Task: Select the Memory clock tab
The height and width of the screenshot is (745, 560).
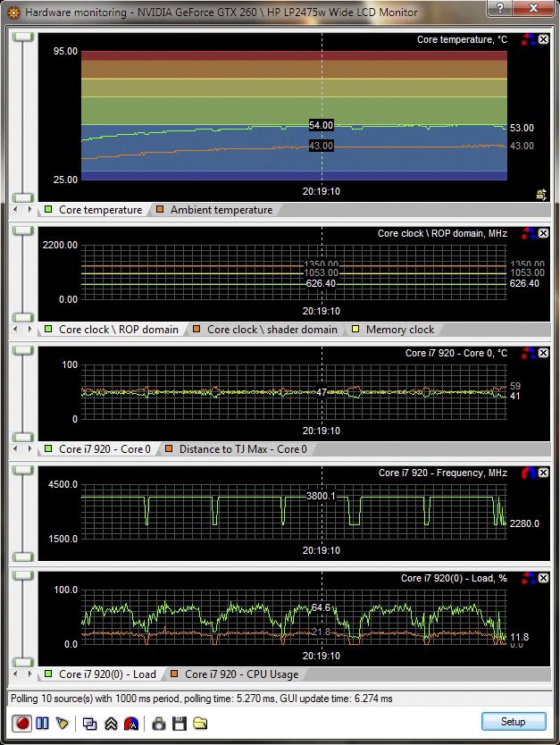Action: 398,330
